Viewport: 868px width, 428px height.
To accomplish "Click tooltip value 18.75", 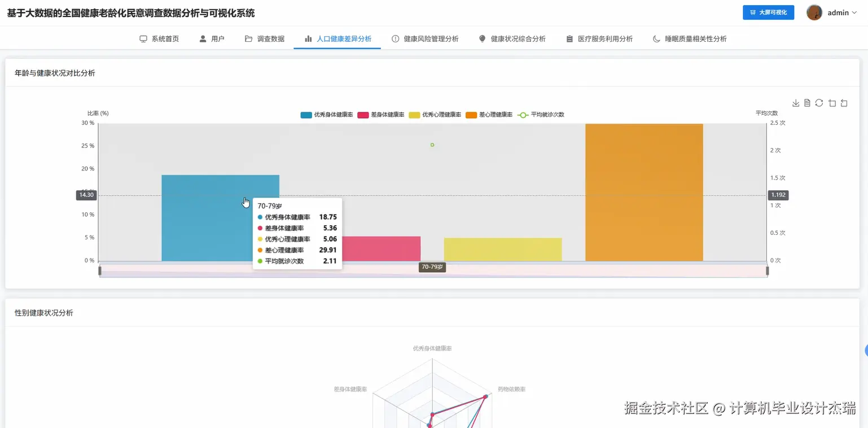I will [328, 217].
